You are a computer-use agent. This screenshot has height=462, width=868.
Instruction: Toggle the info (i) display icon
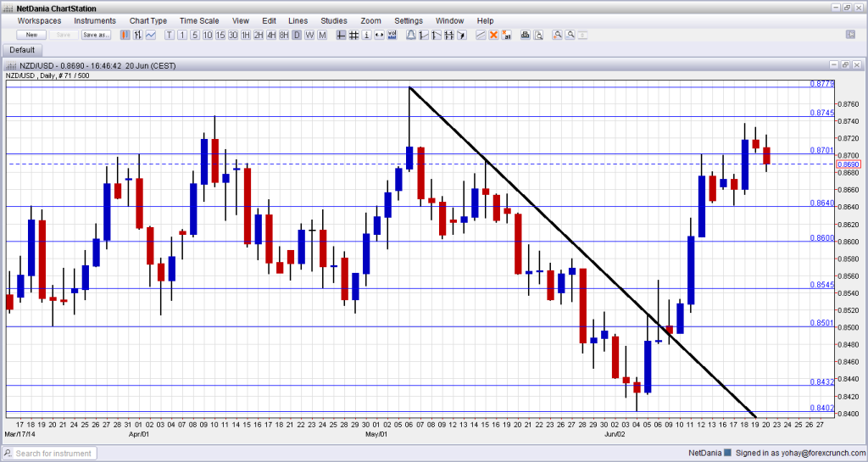tap(366, 35)
